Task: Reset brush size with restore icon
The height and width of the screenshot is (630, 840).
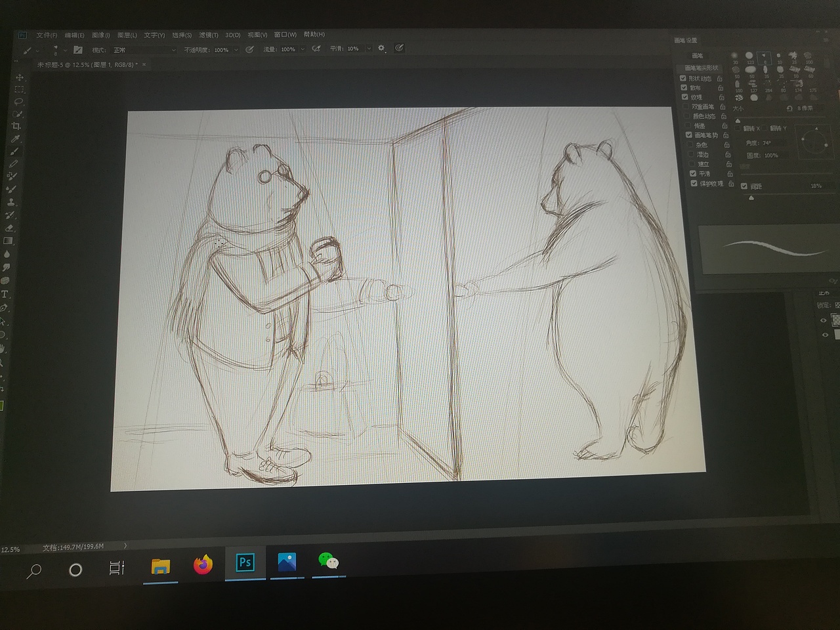Action: click(789, 108)
